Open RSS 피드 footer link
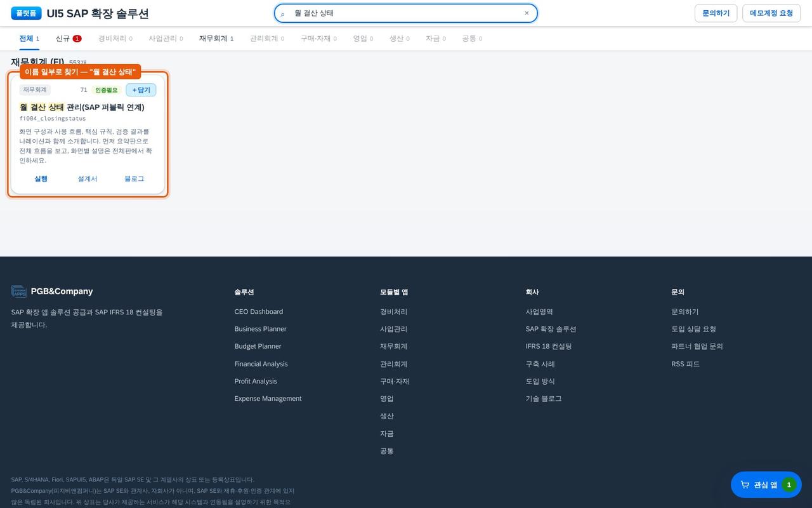The image size is (812, 508). pyautogui.click(x=686, y=364)
